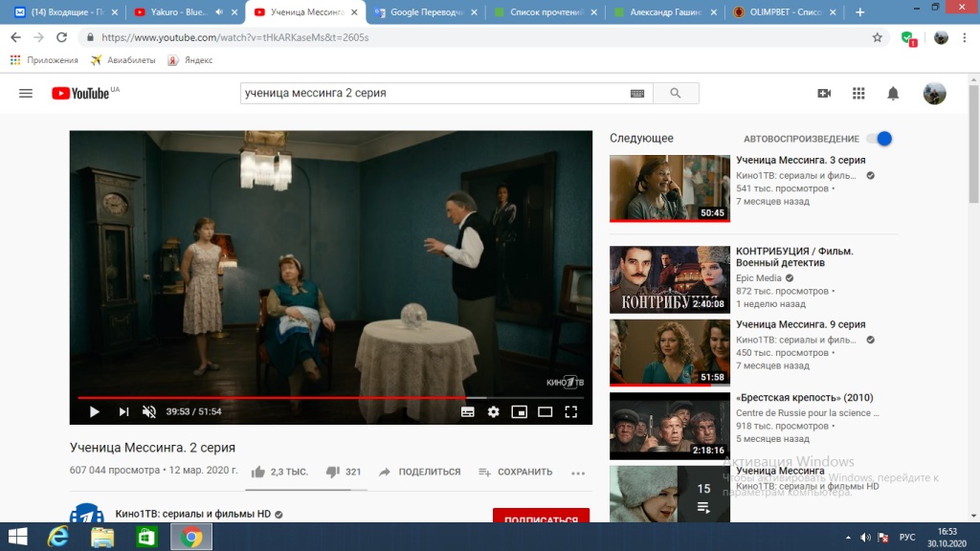This screenshot has height=551, width=980.
Task: Open the Microsoft Store taskbar icon
Action: pyautogui.click(x=146, y=537)
